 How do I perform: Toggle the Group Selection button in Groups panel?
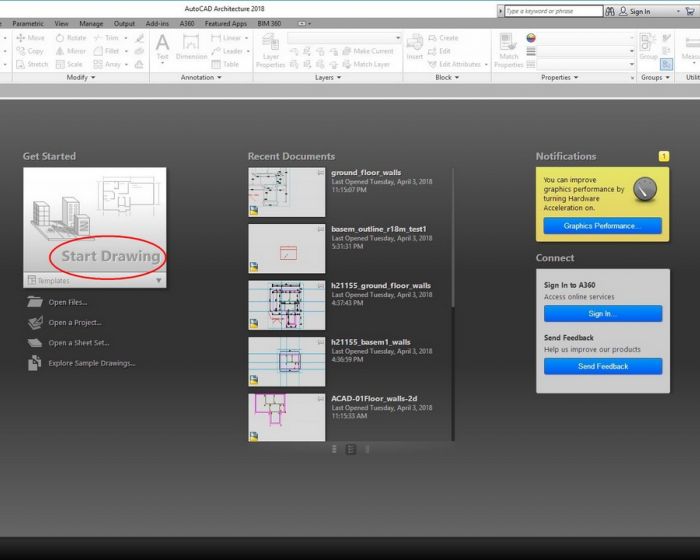point(667,64)
